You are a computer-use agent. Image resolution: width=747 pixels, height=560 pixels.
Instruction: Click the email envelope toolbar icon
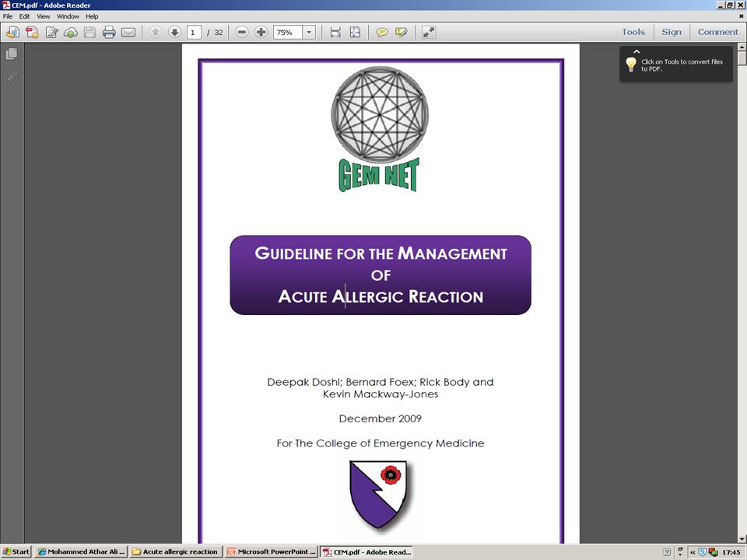click(128, 33)
